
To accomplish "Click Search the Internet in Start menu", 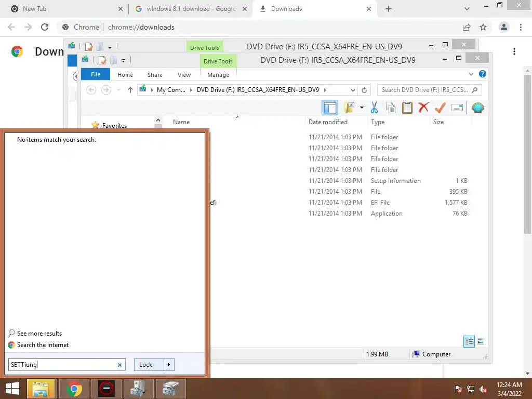I will (43, 345).
